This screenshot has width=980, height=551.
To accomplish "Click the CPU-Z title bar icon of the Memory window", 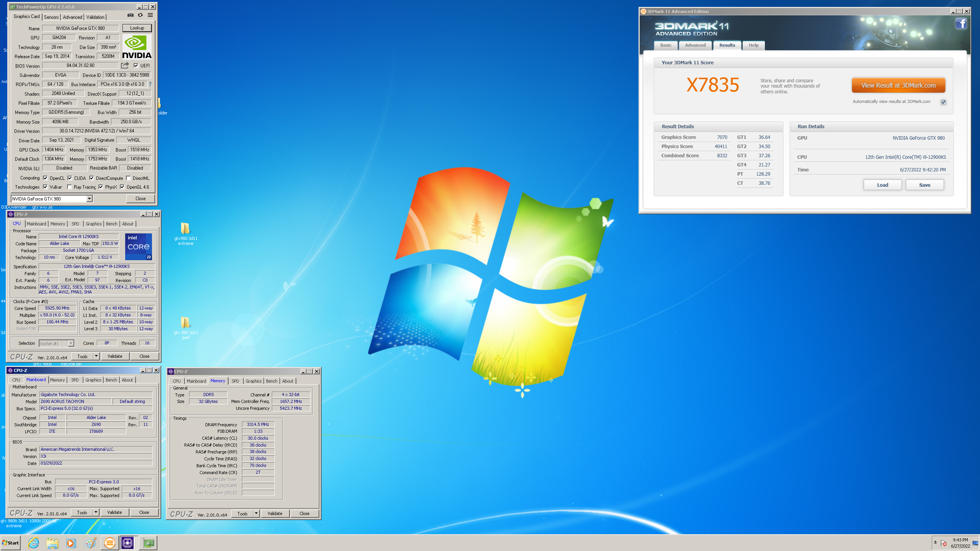I will point(171,372).
